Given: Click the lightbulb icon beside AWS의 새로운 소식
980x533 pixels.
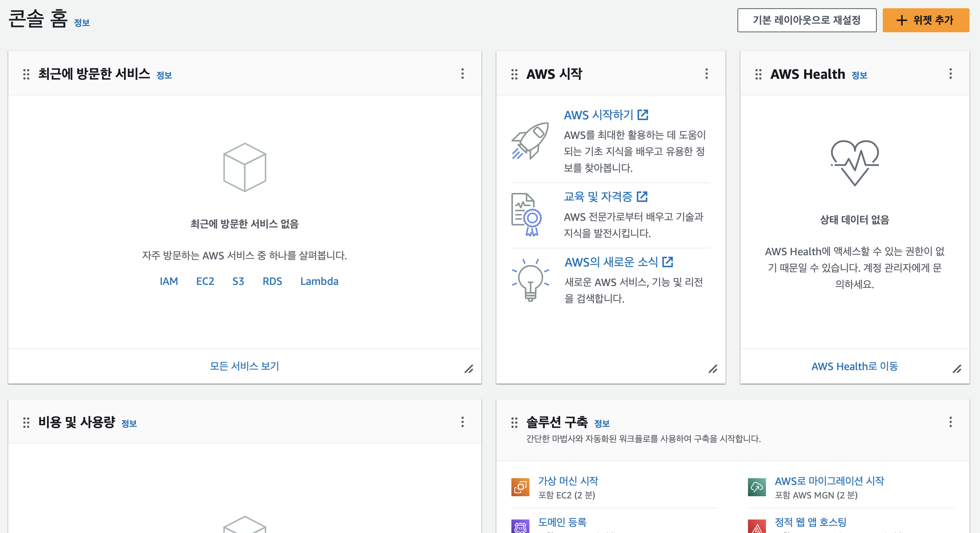Looking at the screenshot, I should (x=530, y=280).
